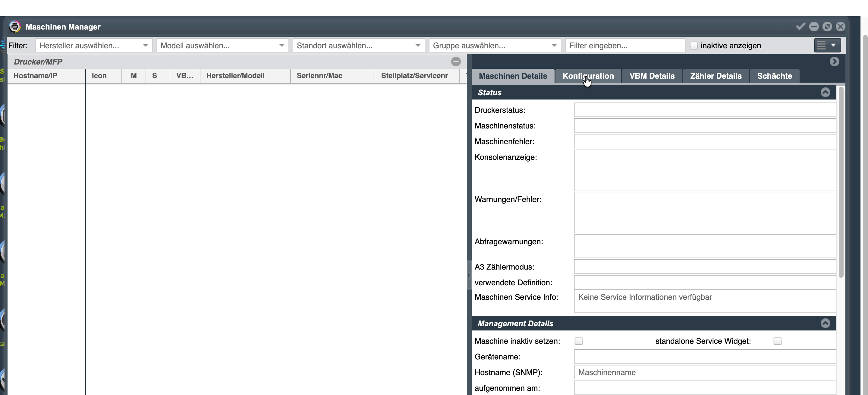868x395 pixels.
Task: Open the list view options menu button
Action: tap(827, 45)
